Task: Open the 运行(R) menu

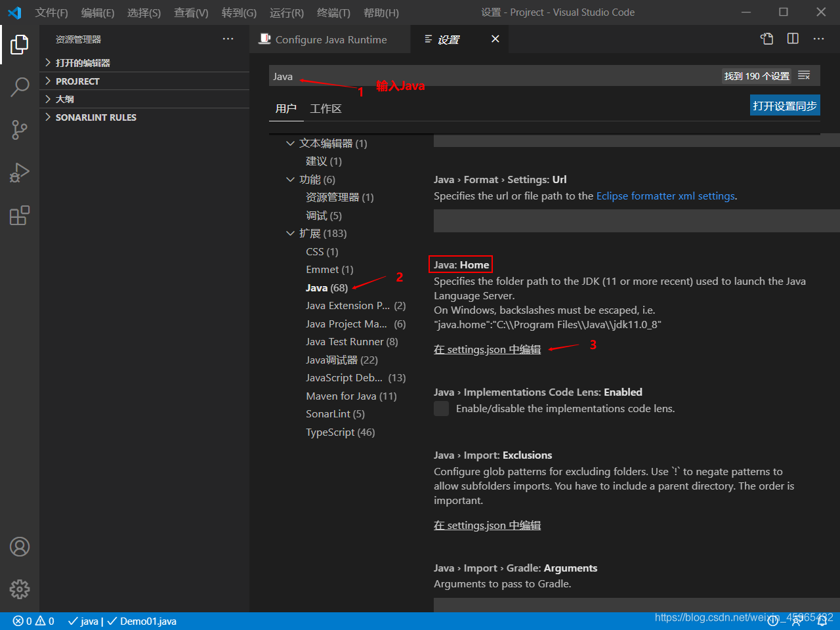Action: [x=287, y=12]
